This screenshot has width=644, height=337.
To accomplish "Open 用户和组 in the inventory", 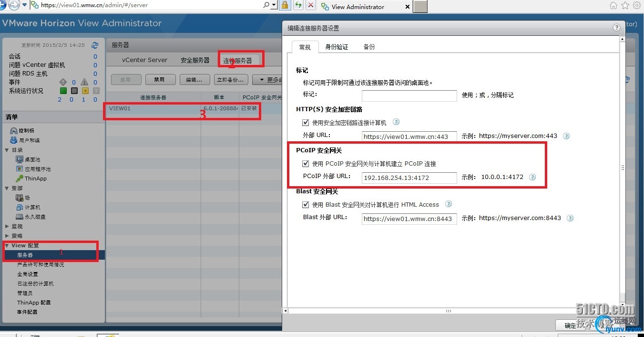I will click(25, 140).
